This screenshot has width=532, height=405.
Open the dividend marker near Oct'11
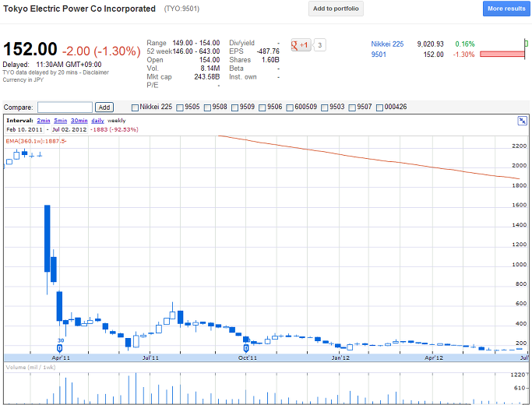pyautogui.click(x=246, y=348)
